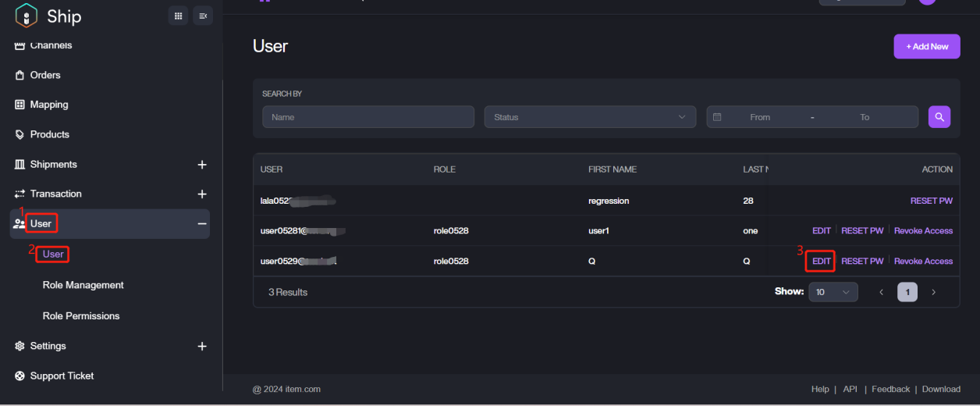
Task: Click the Products tag icon
Action: 20,134
